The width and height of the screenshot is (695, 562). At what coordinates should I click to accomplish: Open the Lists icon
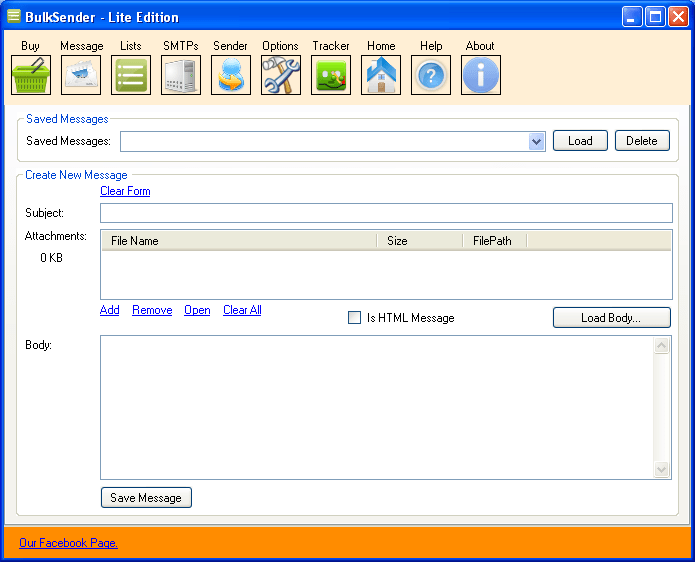[x=131, y=75]
